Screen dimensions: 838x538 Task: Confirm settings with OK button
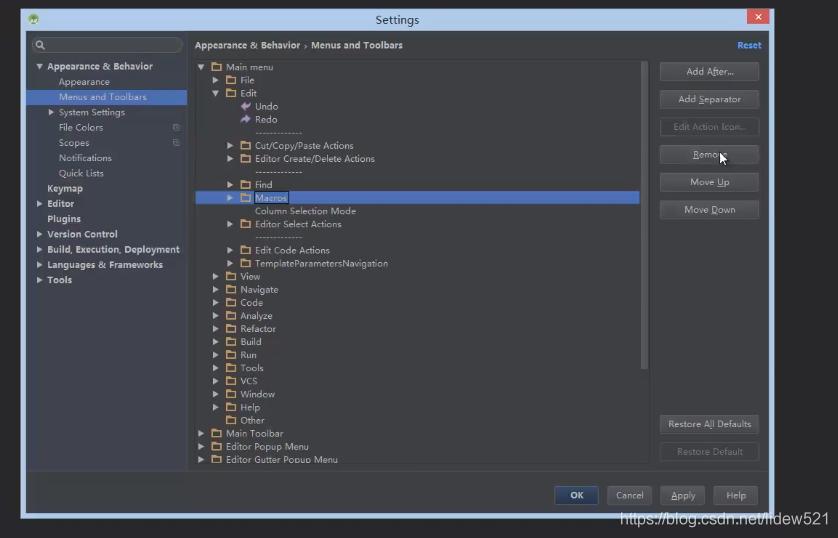click(x=576, y=495)
